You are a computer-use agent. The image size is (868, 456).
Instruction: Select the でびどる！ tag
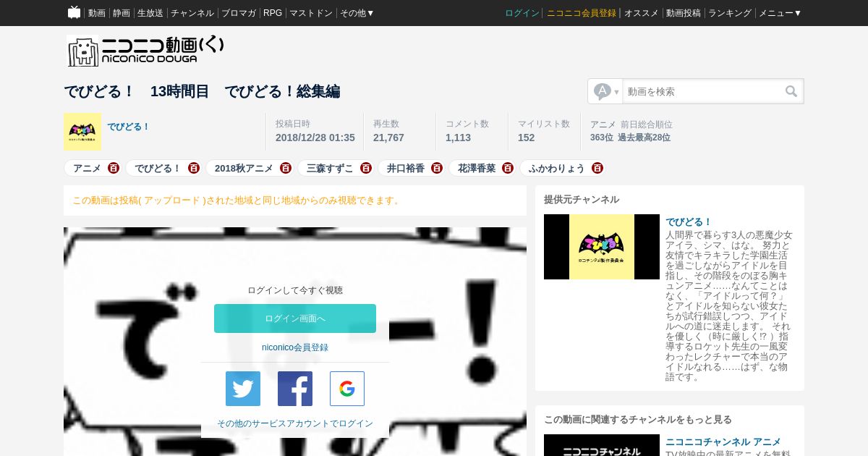click(x=158, y=168)
